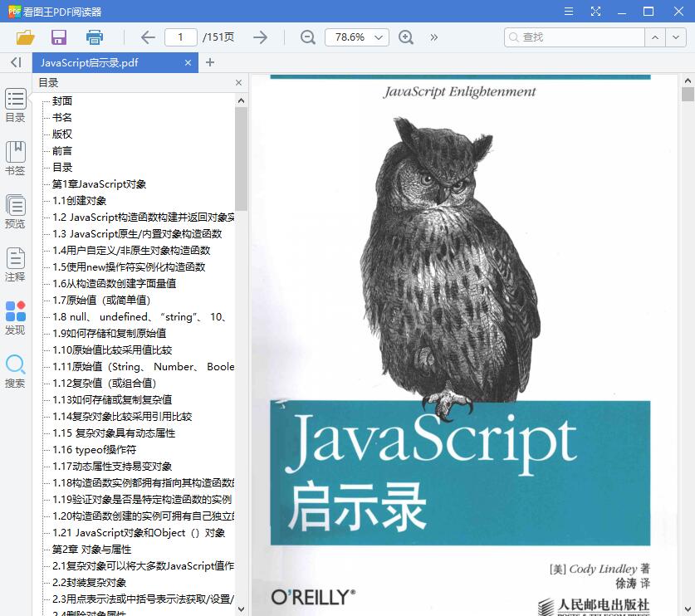
Task: Find next search result down arrow
Action: [x=676, y=37]
